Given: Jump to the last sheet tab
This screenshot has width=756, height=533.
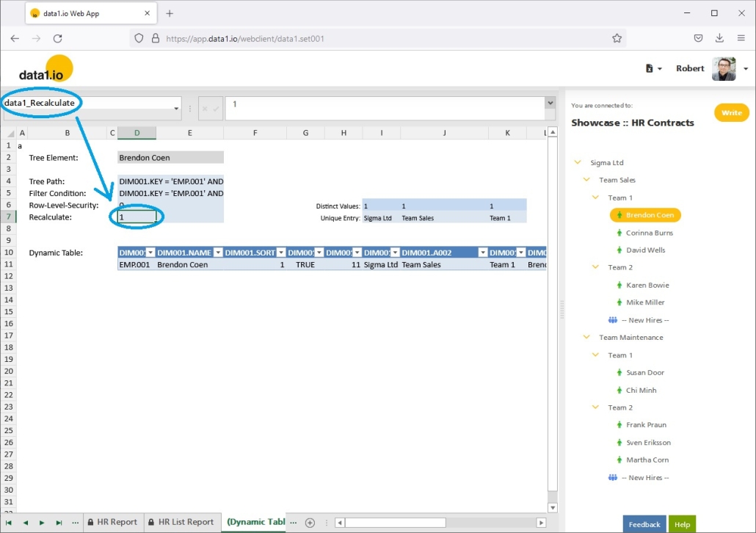Looking at the screenshot, I should pyautogui.click(x=59, y=523).
